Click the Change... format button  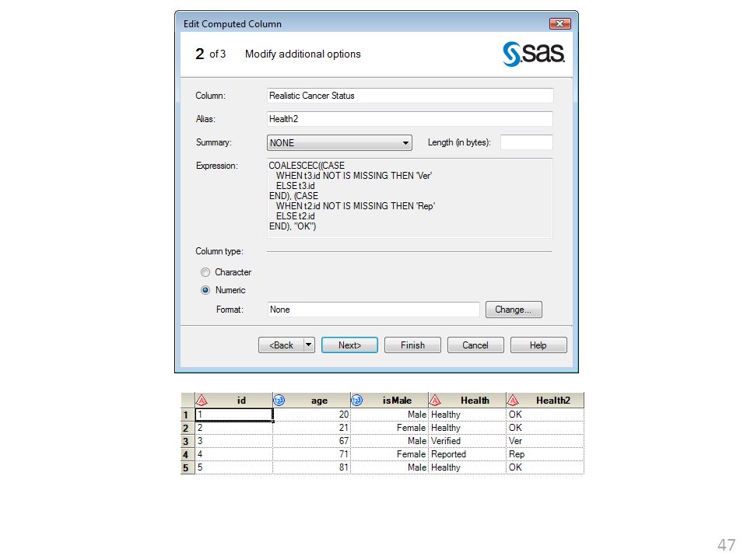(514, 310)
